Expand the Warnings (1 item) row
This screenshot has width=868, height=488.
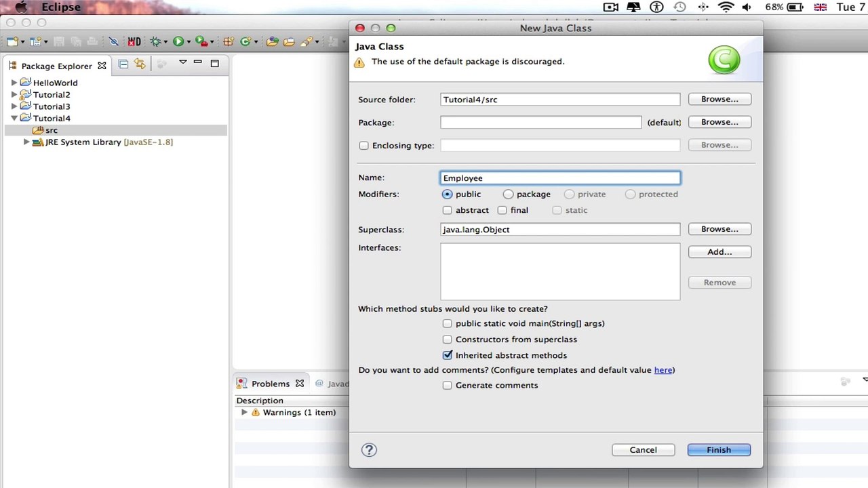tap(244, 412)
